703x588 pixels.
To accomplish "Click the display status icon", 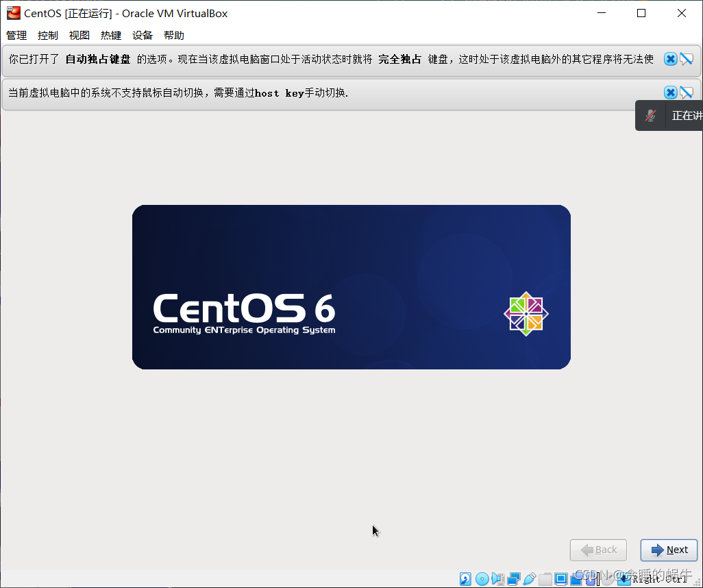I will tap(561, 579).
